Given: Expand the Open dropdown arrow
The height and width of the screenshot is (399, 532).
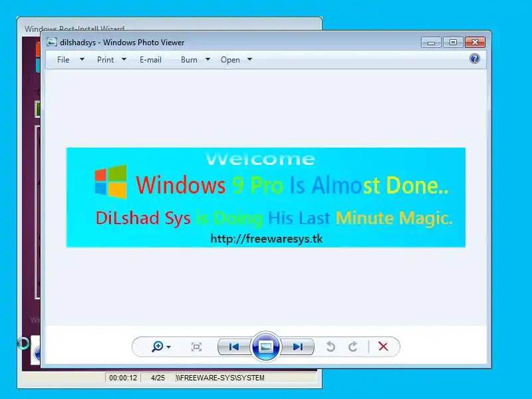Looking at the screenshot, I should [x=250, y=59].
